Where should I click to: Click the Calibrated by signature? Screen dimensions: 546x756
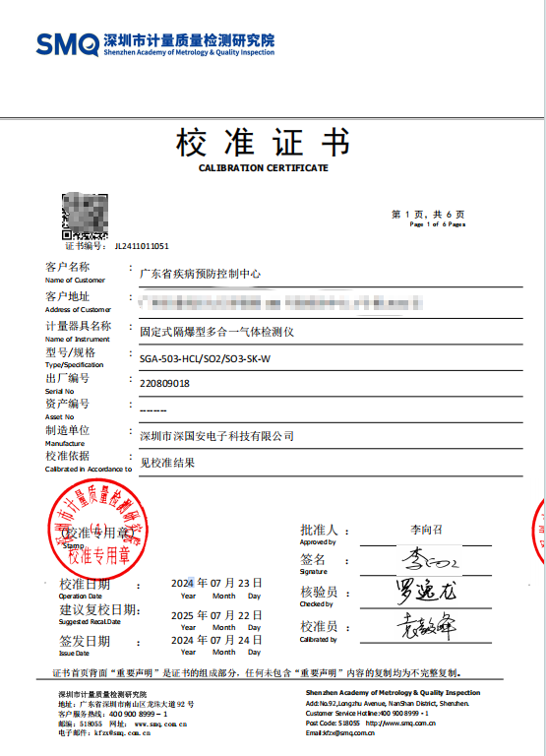point(426,626)
